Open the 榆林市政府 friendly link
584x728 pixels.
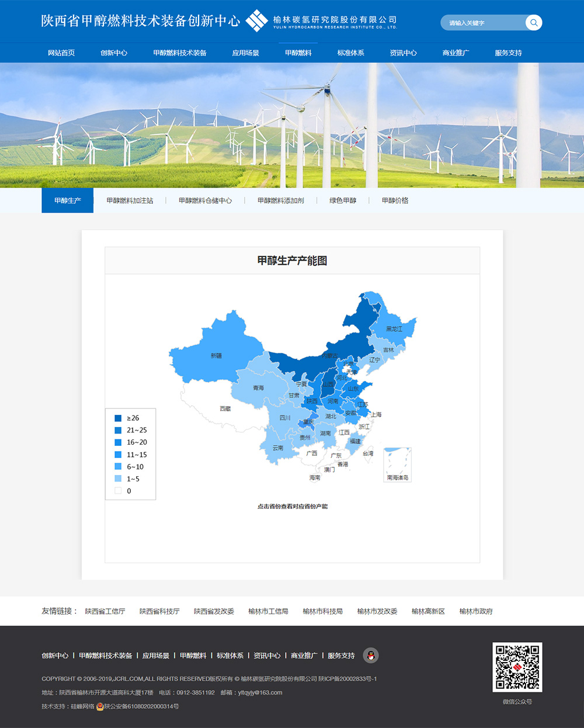pyautogui.click(x=476, y=611)
